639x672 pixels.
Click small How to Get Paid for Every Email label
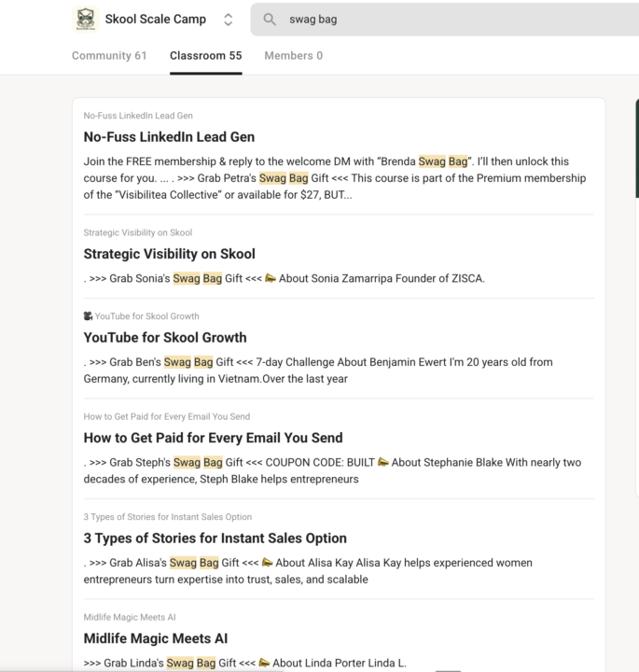coord(167,416)
